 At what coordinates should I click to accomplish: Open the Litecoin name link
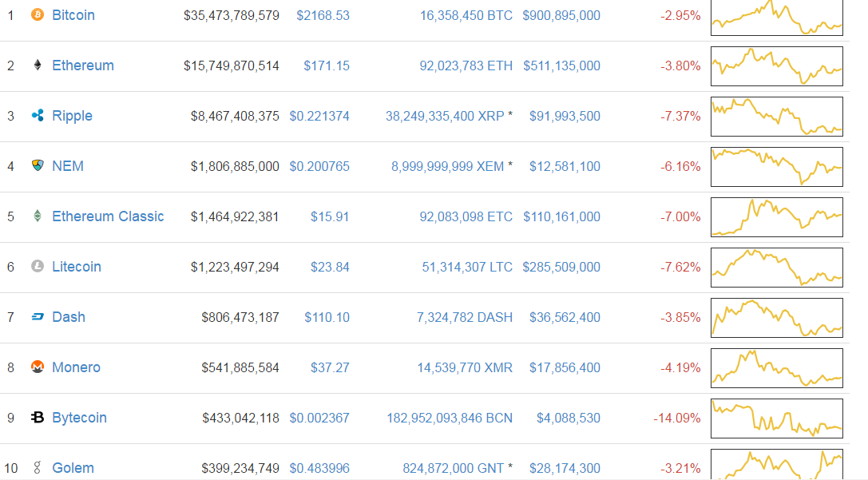[77, 267]
